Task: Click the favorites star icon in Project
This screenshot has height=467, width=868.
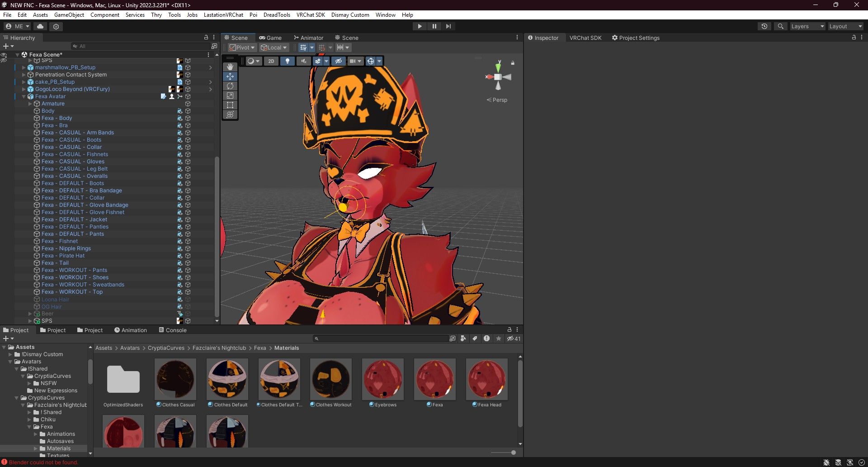Action: click(x=499, y=338)
